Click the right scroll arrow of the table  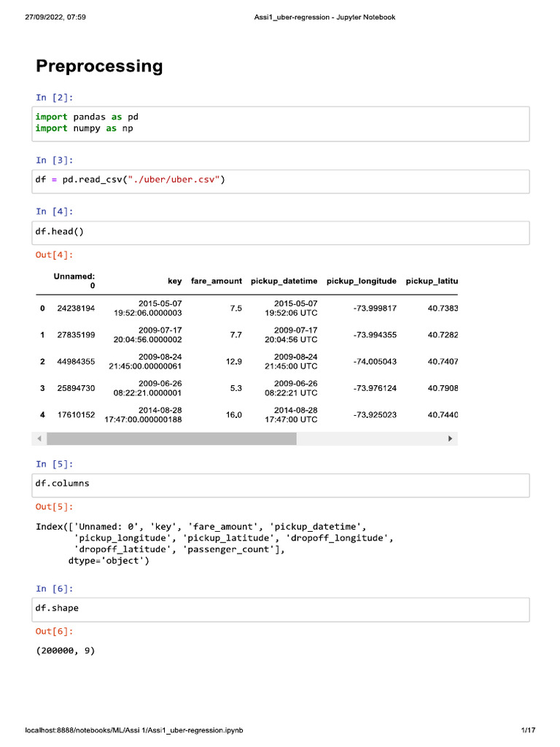(x=450, y=438)
